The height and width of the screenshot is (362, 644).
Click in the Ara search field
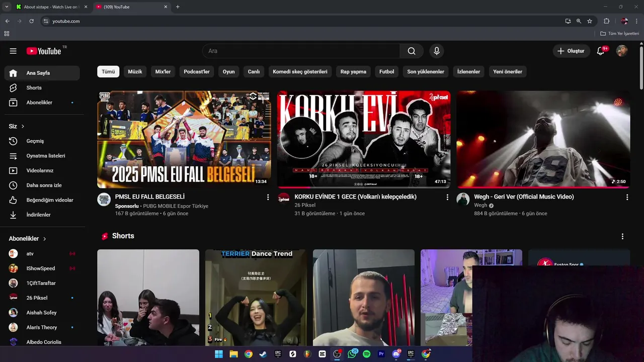point(301,51)
